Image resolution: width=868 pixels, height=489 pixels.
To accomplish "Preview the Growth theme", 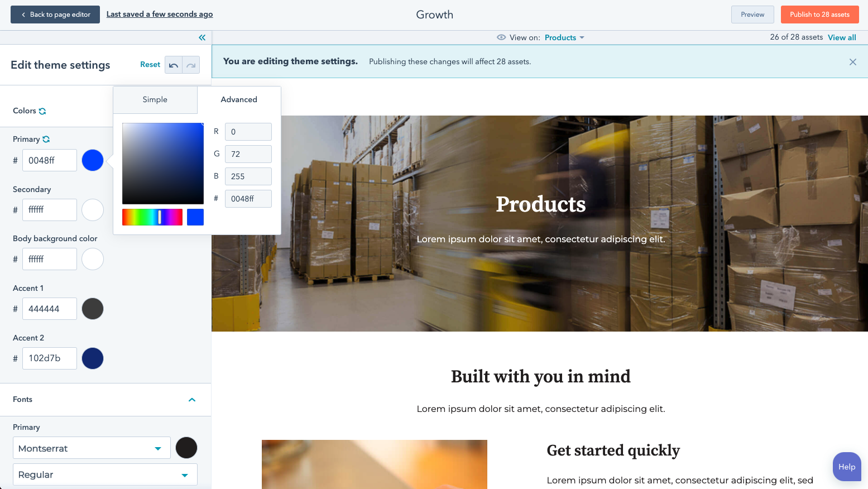I will [x=752, y=15].
